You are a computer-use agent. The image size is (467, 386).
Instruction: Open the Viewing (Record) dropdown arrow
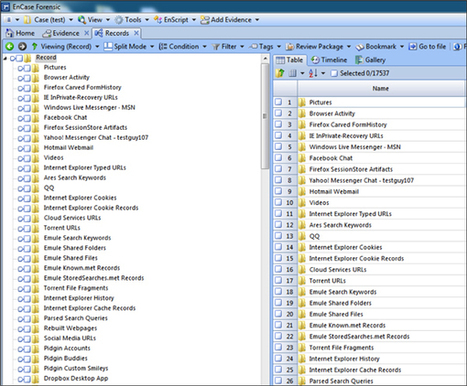pyautogui.click(x=97, y=47)
